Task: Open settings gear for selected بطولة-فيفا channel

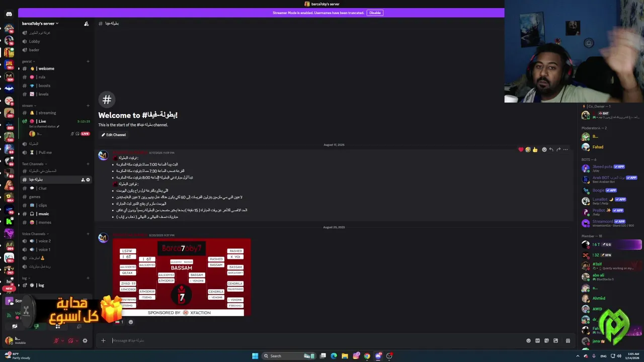Action: tap(88, 179)
